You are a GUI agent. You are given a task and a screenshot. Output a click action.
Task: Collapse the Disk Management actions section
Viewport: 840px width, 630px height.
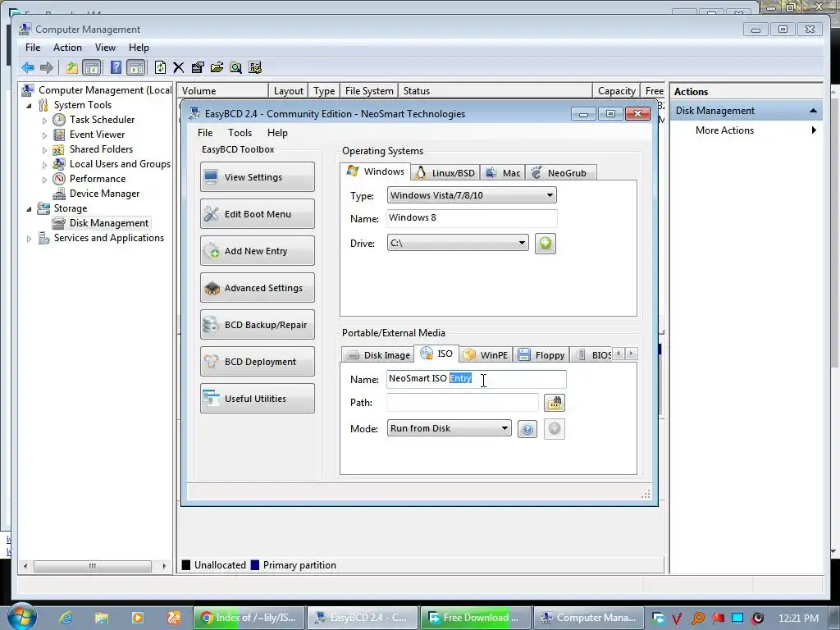pos(813,111)
